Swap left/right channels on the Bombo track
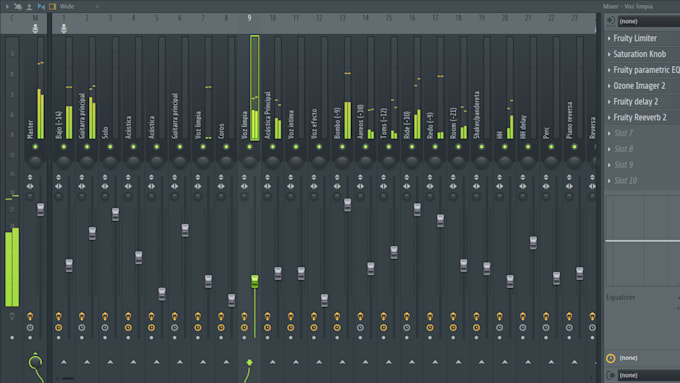 coord(337,186)
